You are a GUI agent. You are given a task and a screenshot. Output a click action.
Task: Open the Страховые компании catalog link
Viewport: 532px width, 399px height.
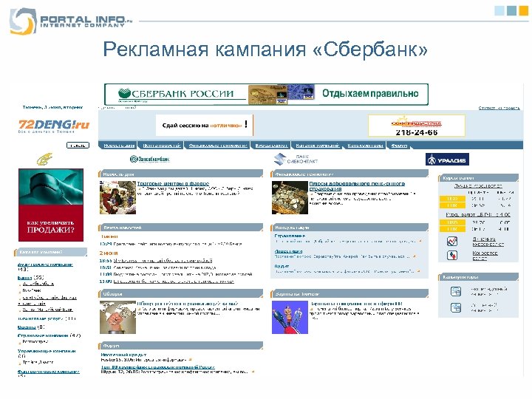click(43, 335)
